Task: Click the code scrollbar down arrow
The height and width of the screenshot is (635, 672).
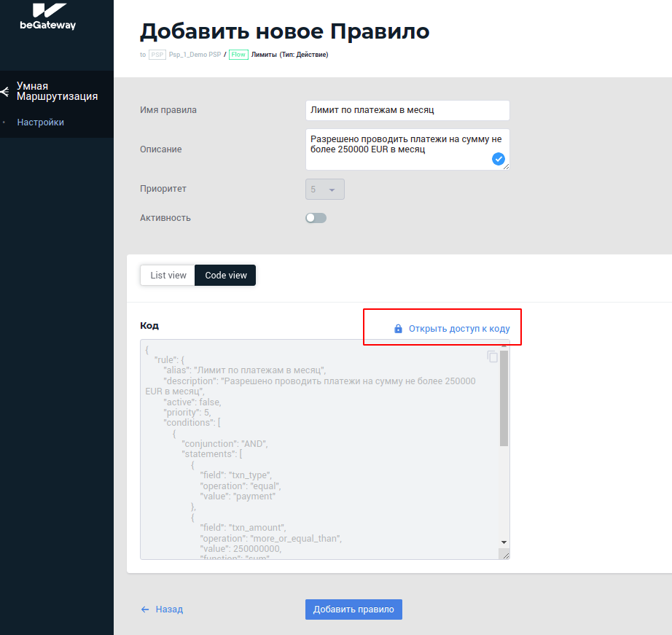Action: (x=504, y=542)
